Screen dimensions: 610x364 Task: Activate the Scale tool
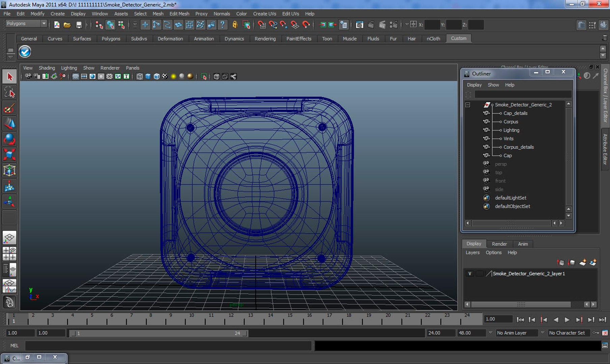(9, 155)
